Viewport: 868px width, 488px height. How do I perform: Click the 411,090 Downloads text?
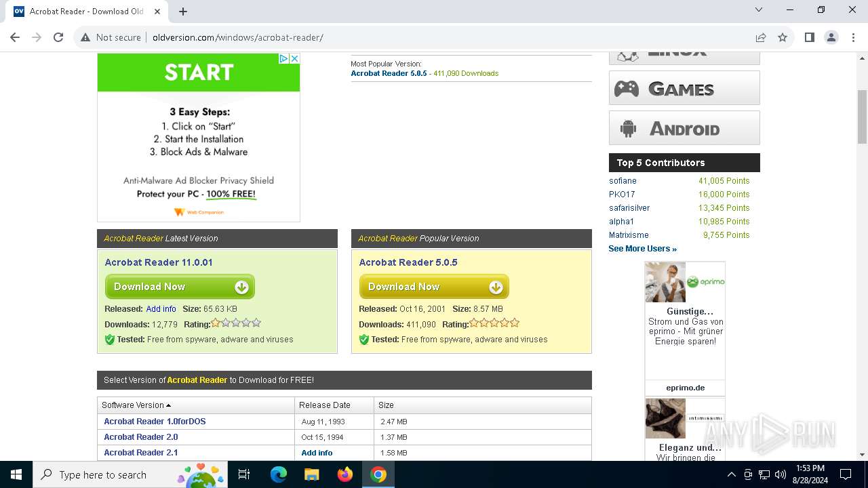click(466, 73)
